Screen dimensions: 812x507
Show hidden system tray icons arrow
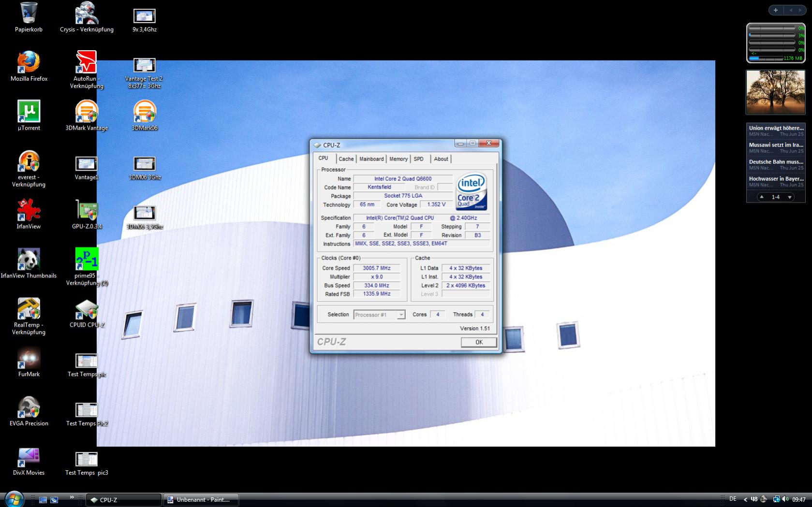pyautogui.click(x=745, y=499)
